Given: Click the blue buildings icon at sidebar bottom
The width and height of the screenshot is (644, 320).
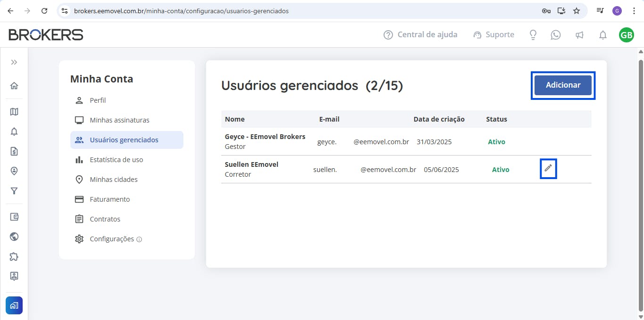Looking at the screenshot, I should (x=14, y=305).
